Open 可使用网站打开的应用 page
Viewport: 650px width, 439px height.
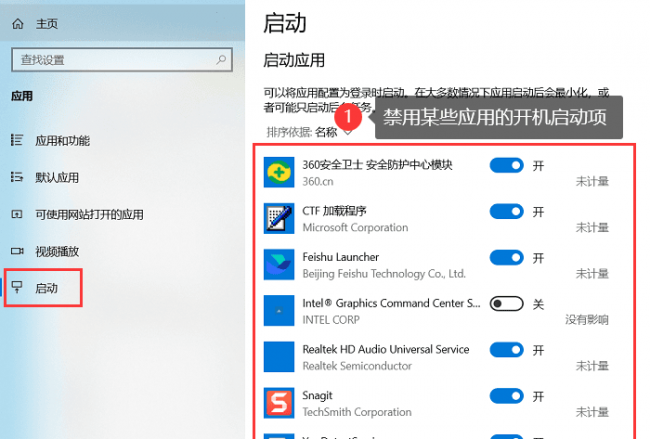[89, 214]
